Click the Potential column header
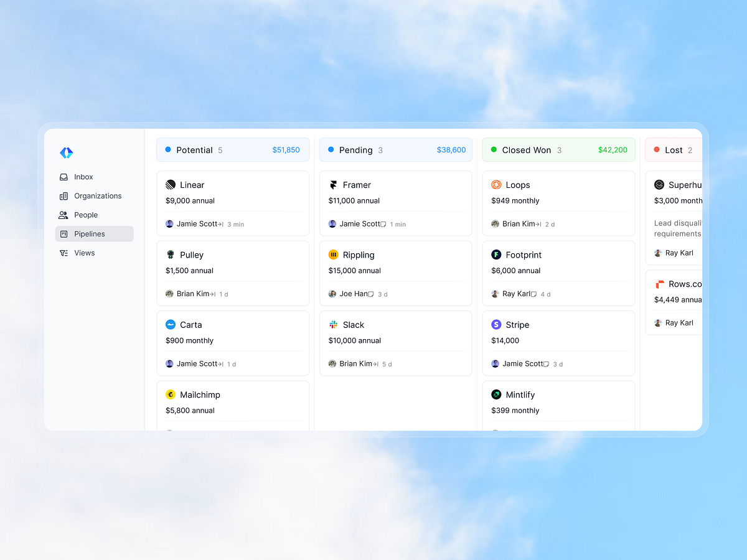The height and width of the screenshot is (560, 747). [x=233, y=150]
